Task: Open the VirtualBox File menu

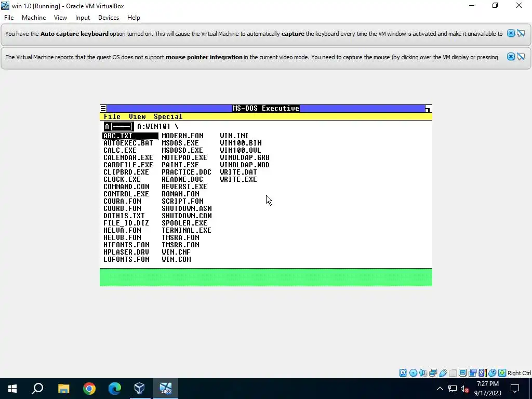Action: point(9,18)
